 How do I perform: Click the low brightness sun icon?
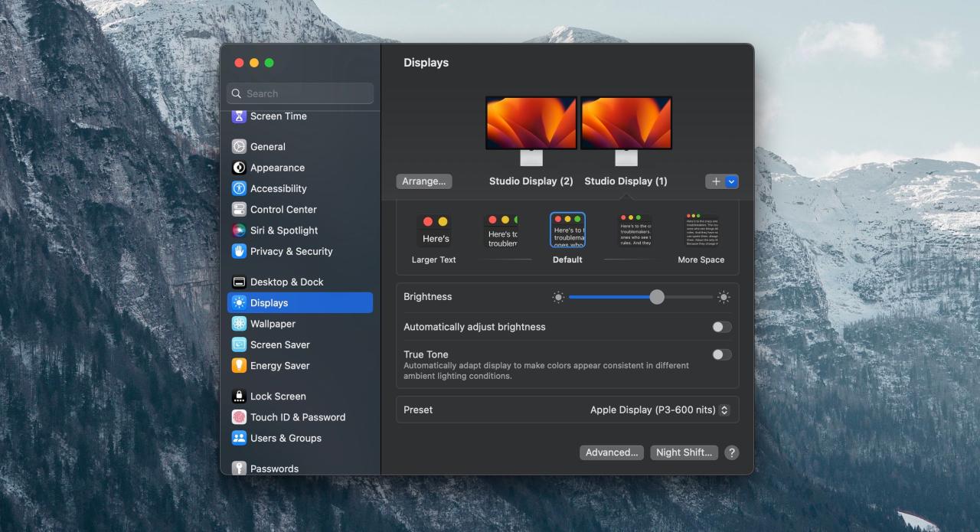558,297
